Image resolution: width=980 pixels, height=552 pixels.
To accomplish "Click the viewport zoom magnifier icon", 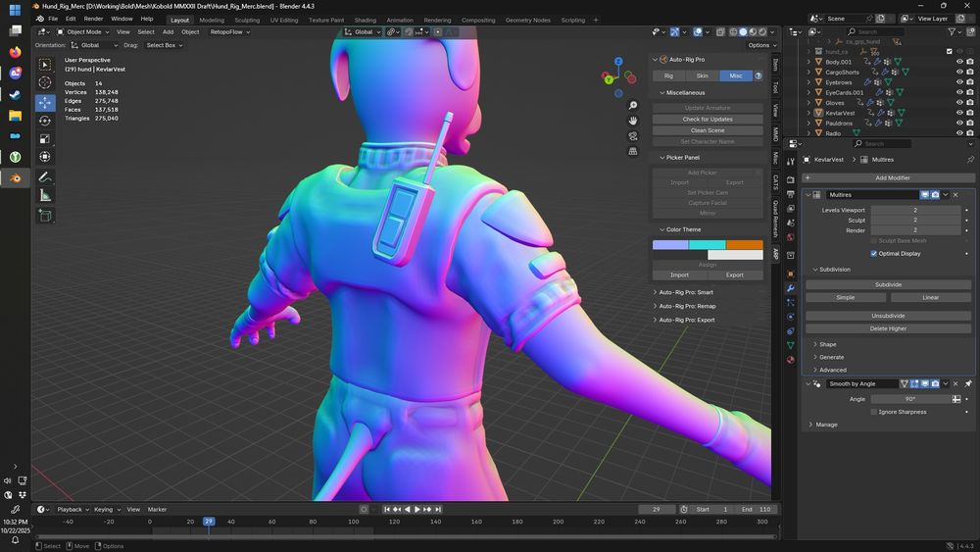I will tap(633, 105).
